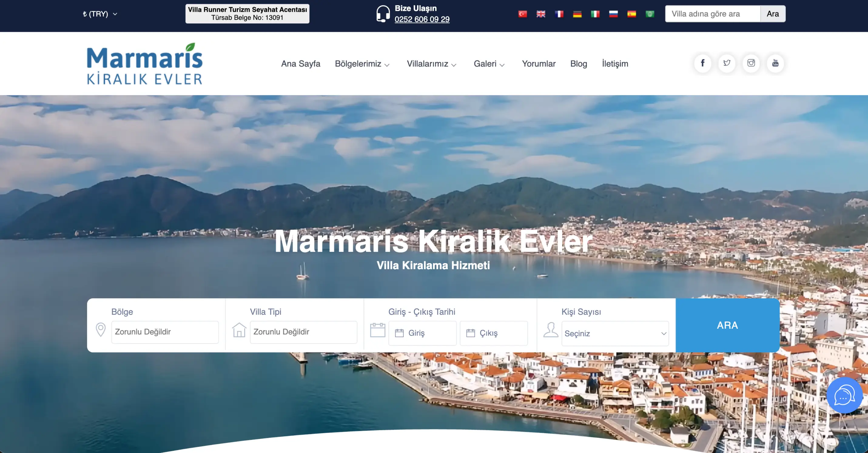Switch language with the Spanish flag

(x=632, y=14)
